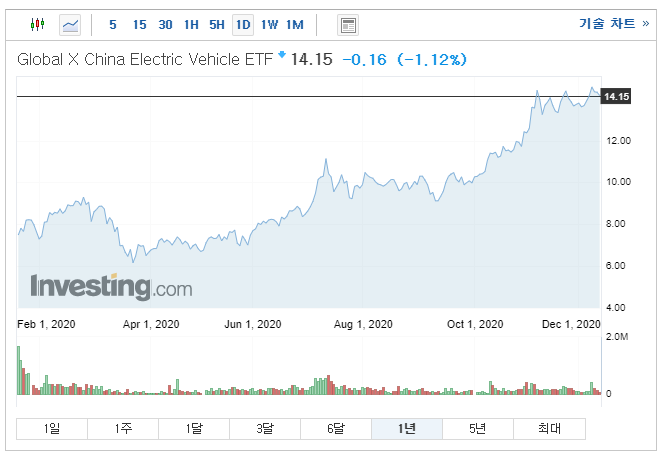Click the 2.0M volume axis label

617,337
